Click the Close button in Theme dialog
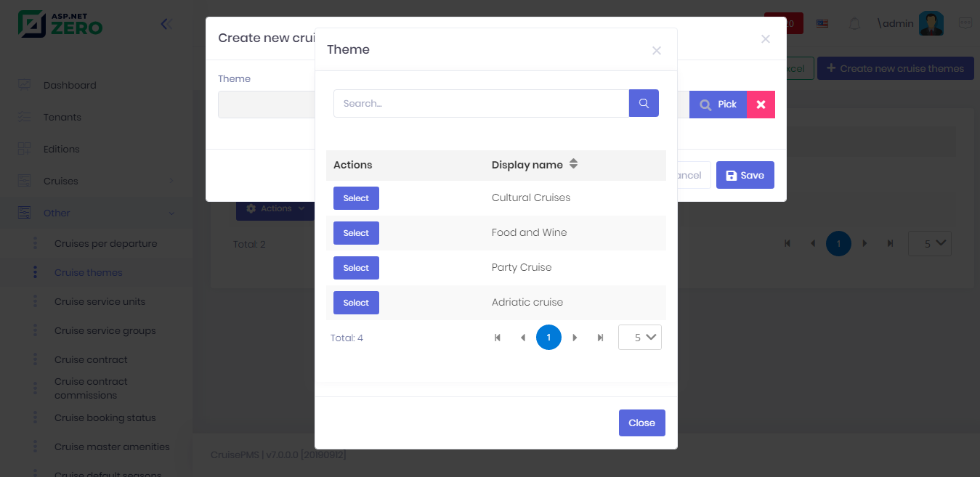This screenshot has width=980, height=477. (x=642, y=423)
